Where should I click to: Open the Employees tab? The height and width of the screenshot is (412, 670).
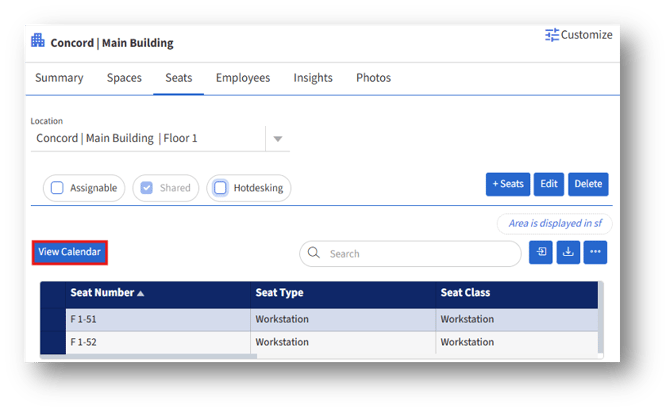[x=243, y=78]
